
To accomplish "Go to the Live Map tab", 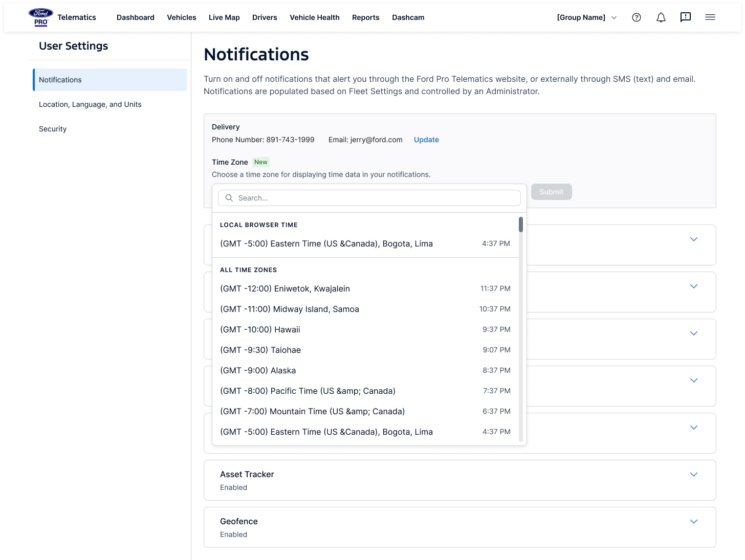I will (x=224, y=17).
